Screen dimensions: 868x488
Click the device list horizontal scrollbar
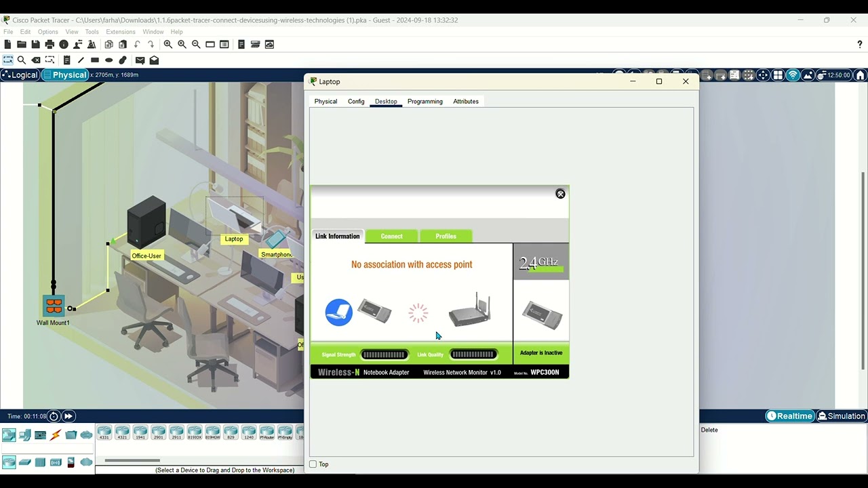click(x=132, y=461)
